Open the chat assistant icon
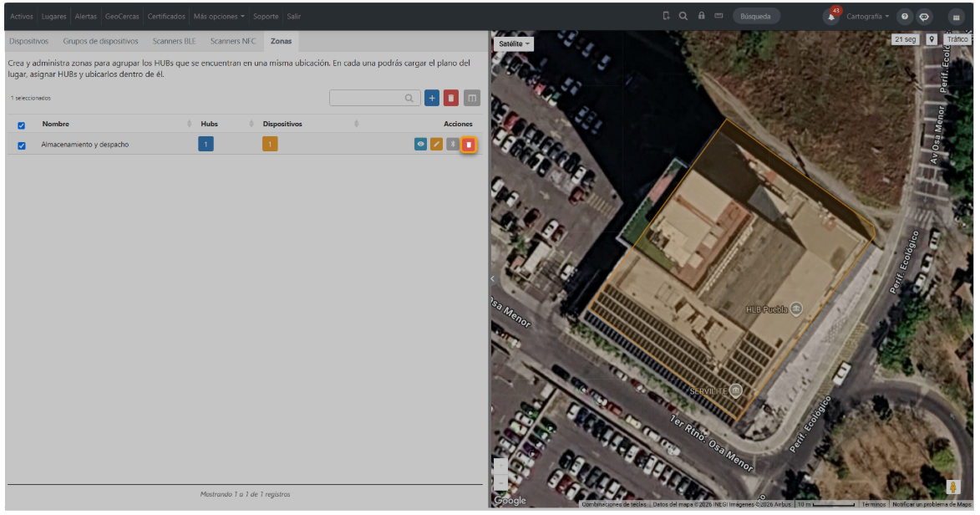The width and height of the screenshot is (980, 515). click(x=924, y=17)
